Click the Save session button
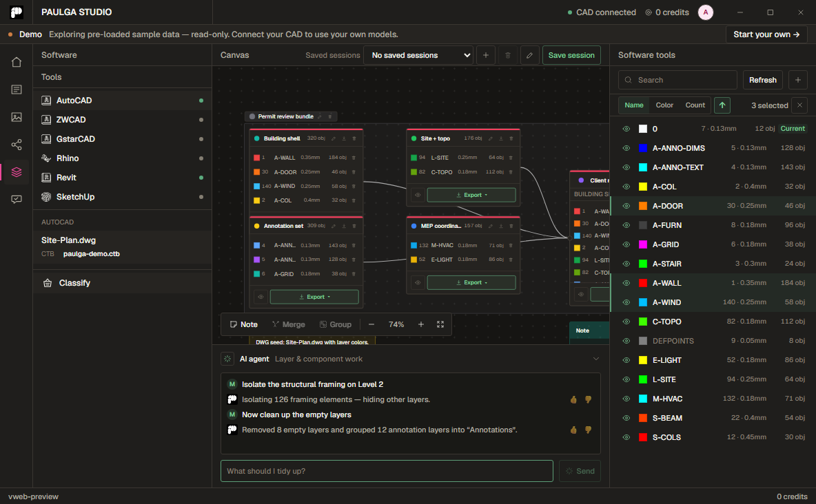Viewport: 816px width, 504px height. tap(571, 55)
